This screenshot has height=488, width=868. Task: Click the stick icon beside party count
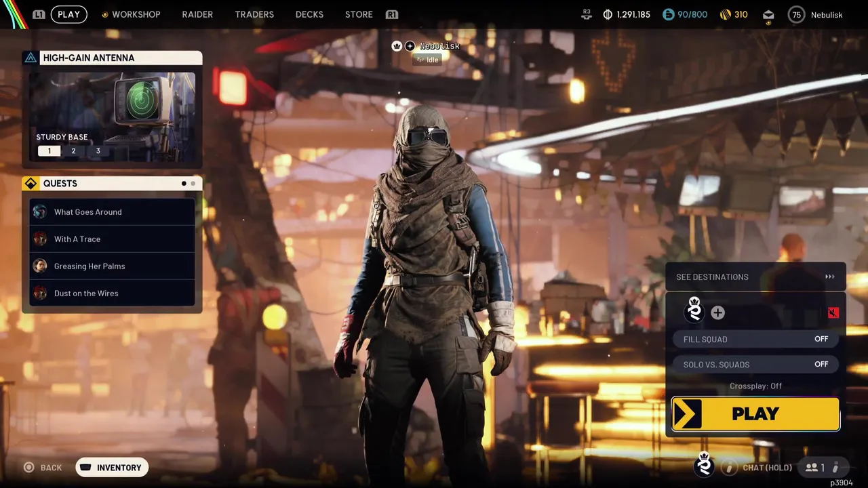(x=835, y=468)
